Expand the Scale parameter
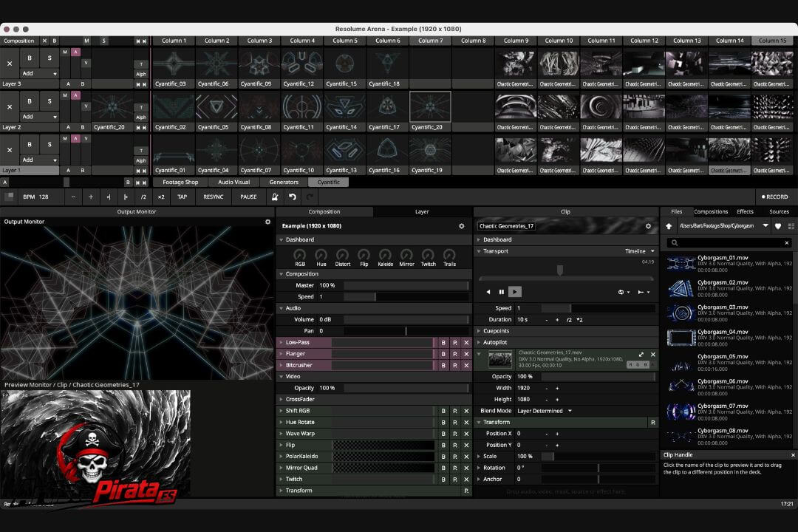The width and height of the screenshot is (798, 532). [479, 457]
